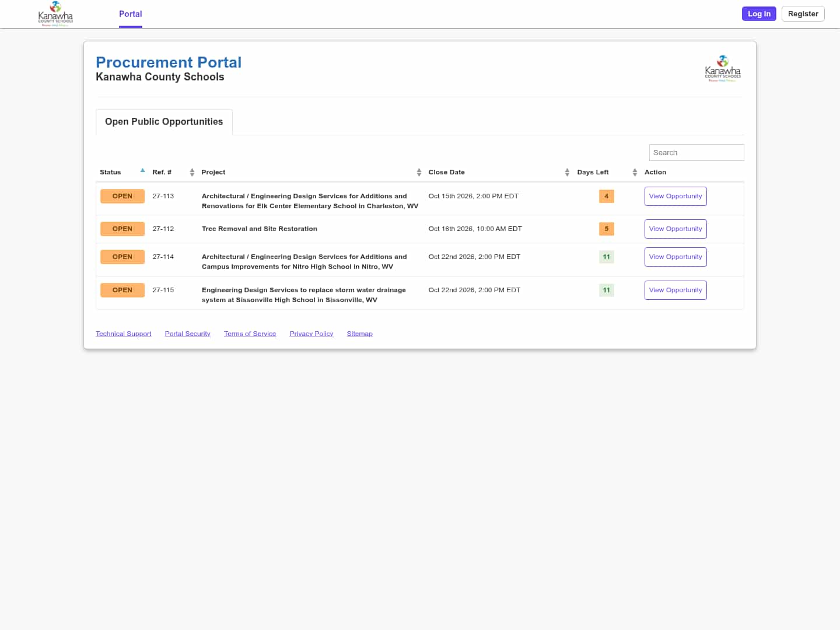Click the Log In button
The height and width of the screenshot is (630, 840).
tap(759, 14)
